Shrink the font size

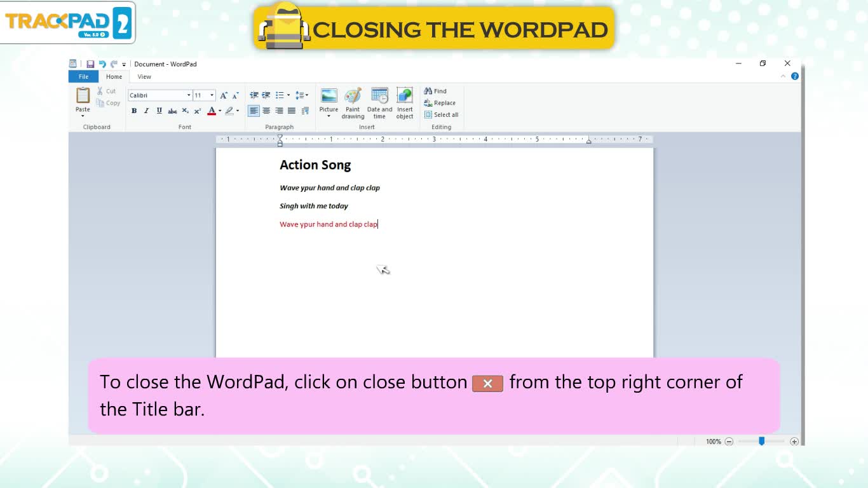pyautogui.click(x=236, y=95)
